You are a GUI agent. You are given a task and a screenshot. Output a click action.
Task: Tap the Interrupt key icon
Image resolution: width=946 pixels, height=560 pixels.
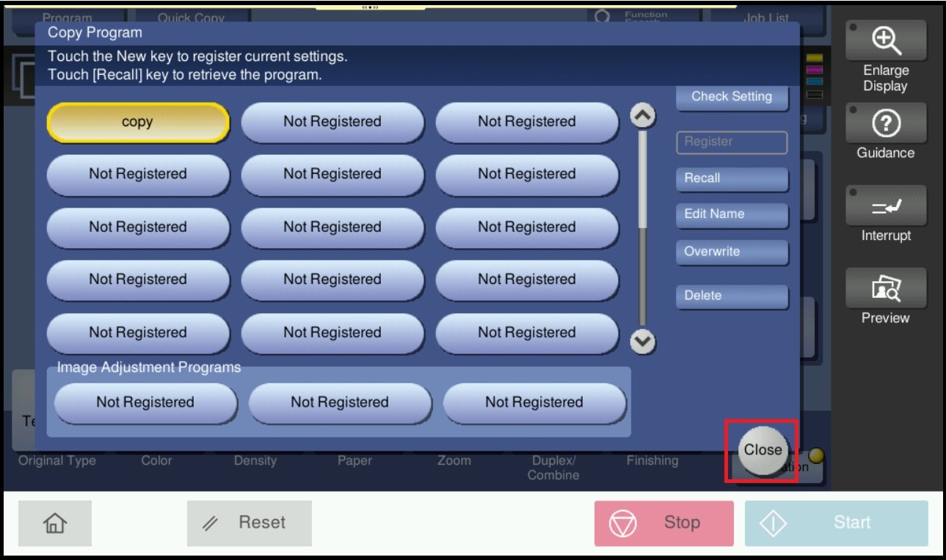[x=885, y=208]
